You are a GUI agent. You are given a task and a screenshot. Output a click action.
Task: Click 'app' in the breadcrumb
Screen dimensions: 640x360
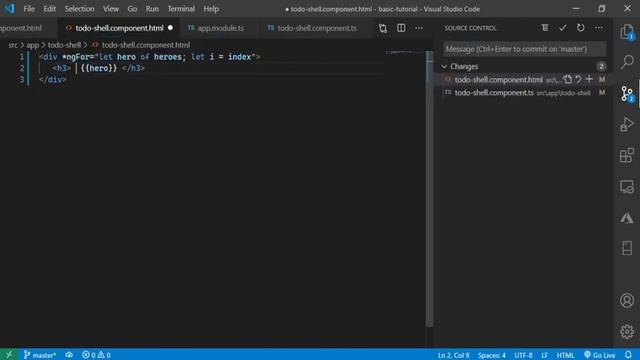pyautogui.click(x=32, y=45)
